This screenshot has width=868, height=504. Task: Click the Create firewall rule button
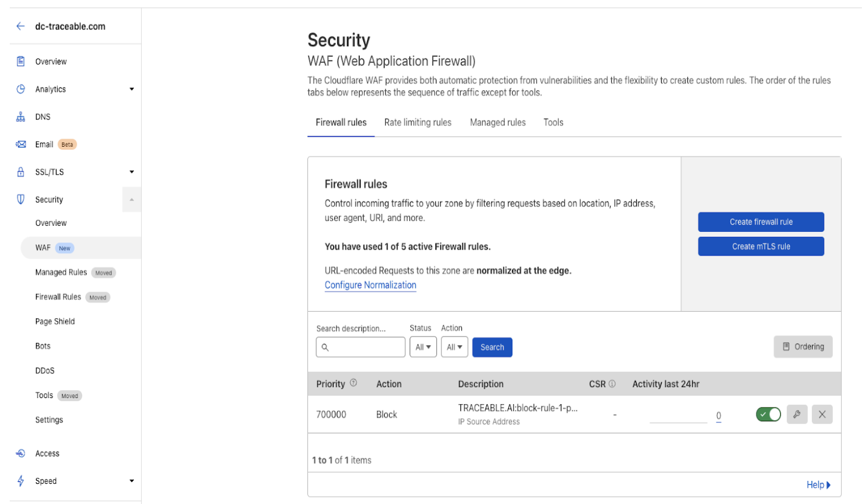pyautogui.click(x=761, y=222)
